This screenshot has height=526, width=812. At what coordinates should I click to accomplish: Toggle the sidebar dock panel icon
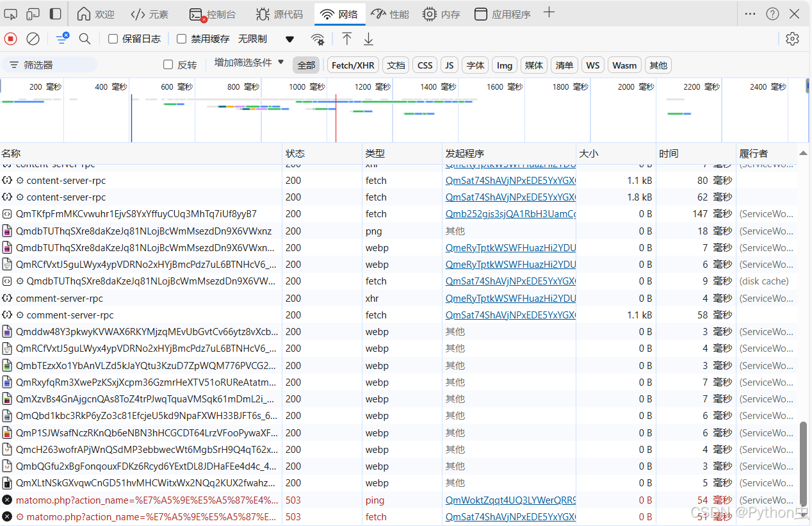tap(56, 14)
